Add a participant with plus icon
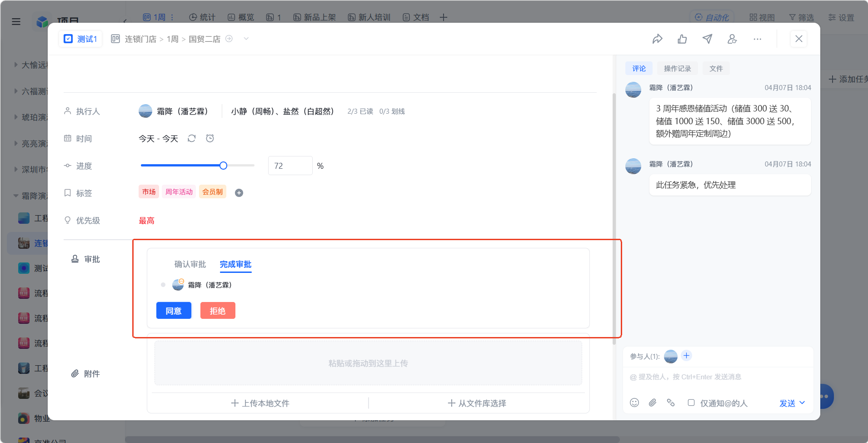This screenshot has width=868, height=443. coord(686,356)
